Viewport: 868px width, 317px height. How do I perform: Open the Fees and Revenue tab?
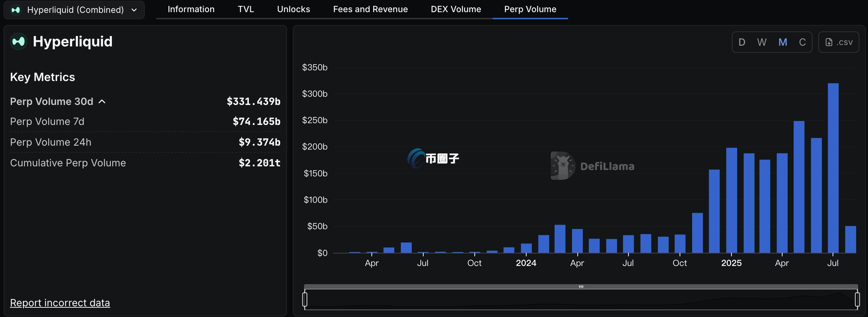pyautogui.click(x=370, y=9)
